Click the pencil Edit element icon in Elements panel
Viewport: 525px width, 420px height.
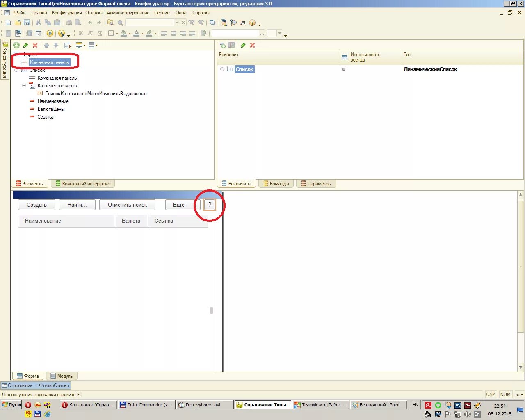click(26, 45)
